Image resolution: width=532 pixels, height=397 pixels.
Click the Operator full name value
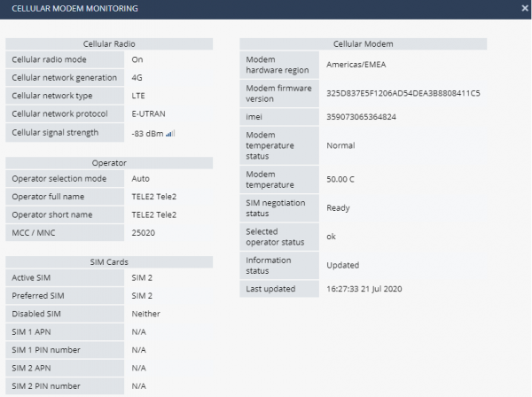(154, 197)
